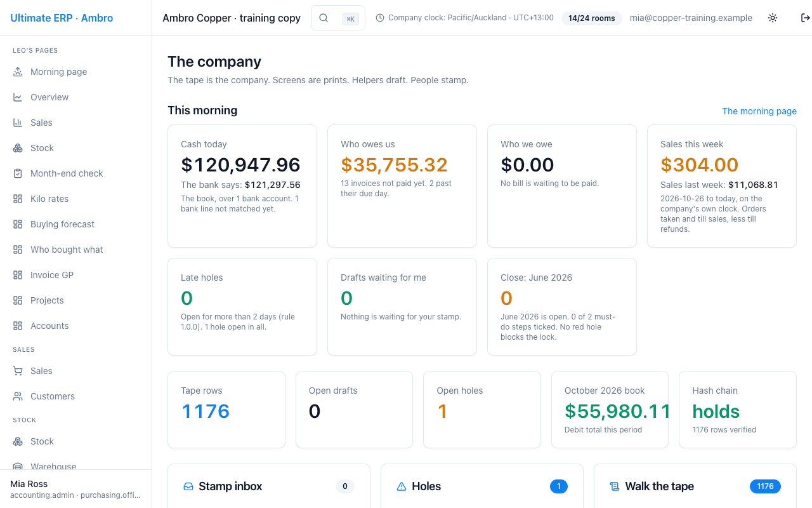Click the shopping cart Sales icon
Viewport: 812px width, 508px height.
tap(18, 371)
